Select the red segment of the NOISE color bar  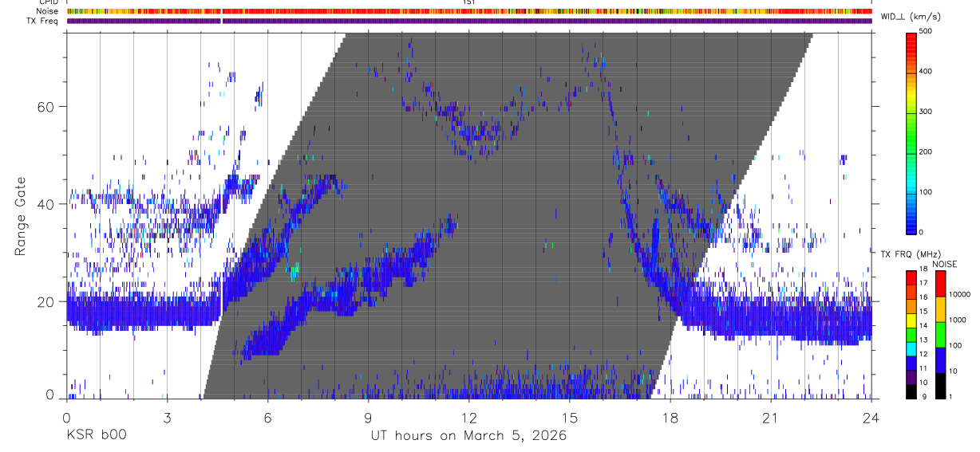point(941,284)
